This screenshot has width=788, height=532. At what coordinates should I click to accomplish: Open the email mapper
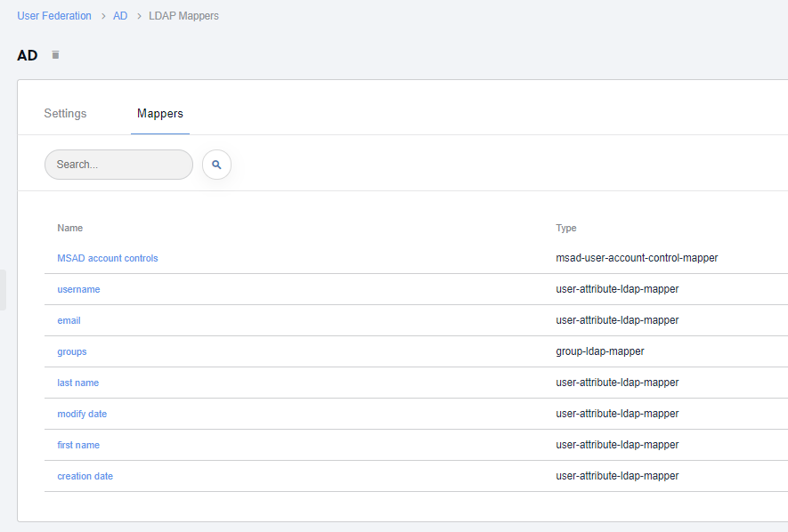point(69,320)
